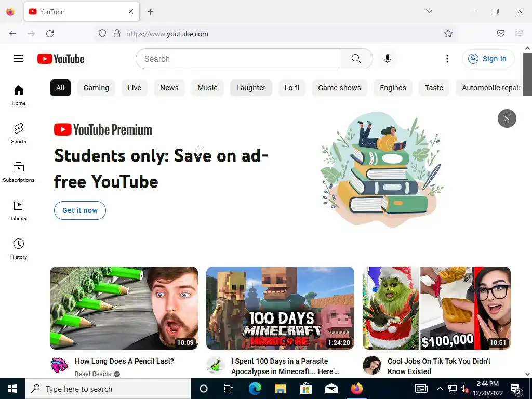Image resolution: width=532 pixels, height=399 pixels.
Task: Go to Home in sidebar
Action: tap(19, 96)
